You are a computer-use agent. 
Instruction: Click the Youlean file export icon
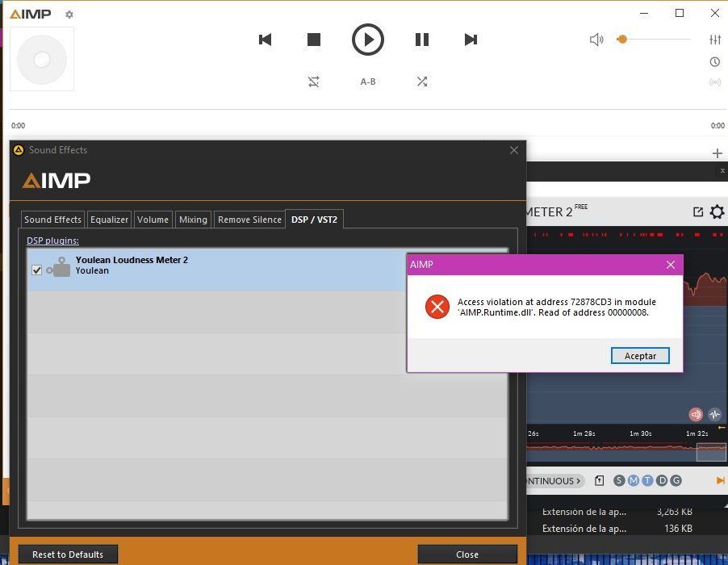point(600,480)
